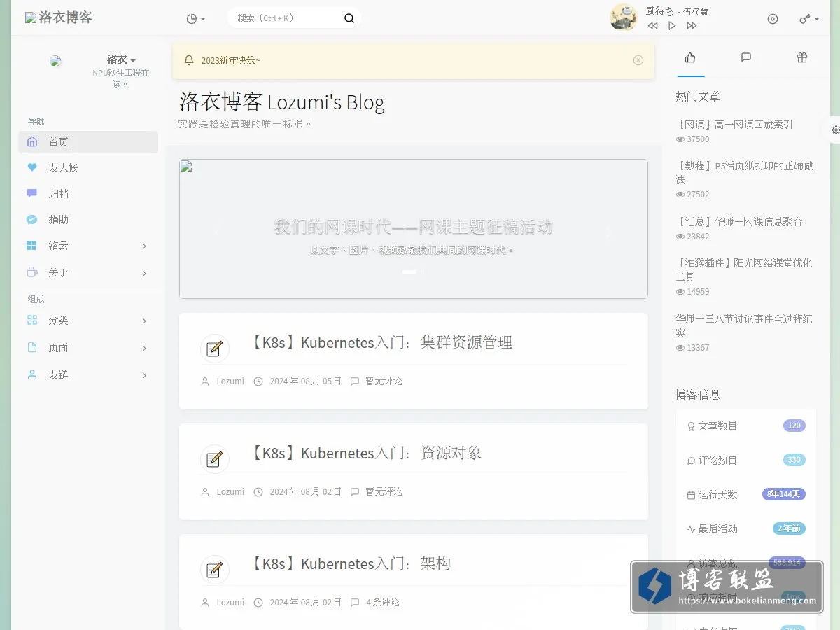Click pencil icon beside 架构 post
The width and height of the screenshot is (840, 630).
pos(215,570)
